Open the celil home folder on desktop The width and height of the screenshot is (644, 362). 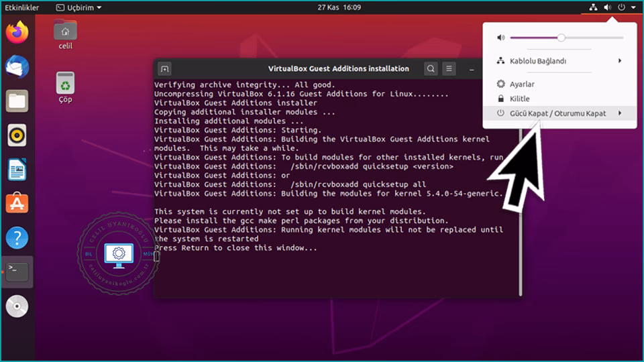(x=65, y=36)
